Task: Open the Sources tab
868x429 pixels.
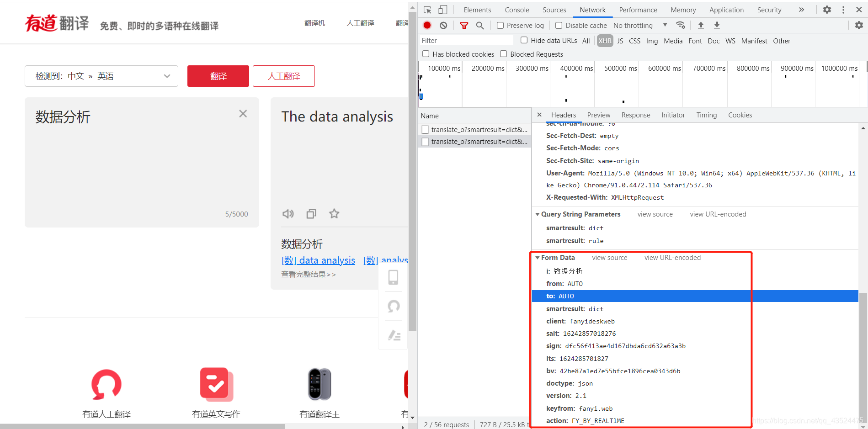Action: coord(554,10)
